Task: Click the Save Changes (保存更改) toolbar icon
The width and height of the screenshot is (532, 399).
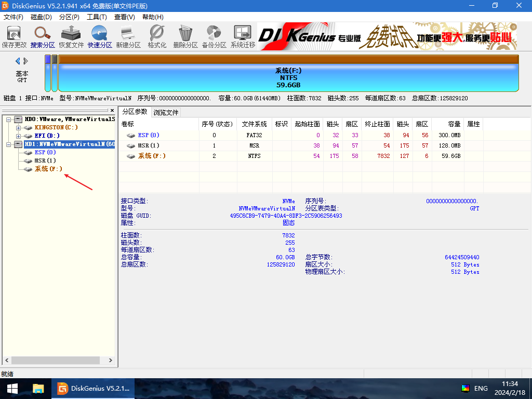Action: 14,37
